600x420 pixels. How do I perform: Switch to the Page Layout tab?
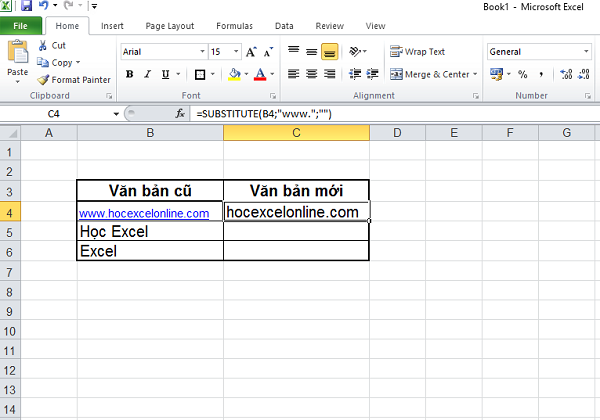click(x=170, y=26)
